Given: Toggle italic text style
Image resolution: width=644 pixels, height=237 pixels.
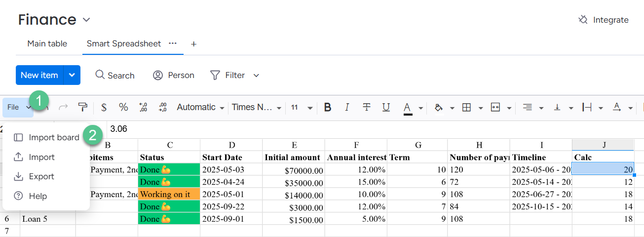Looking at the screenshot, I should point(347,107).
